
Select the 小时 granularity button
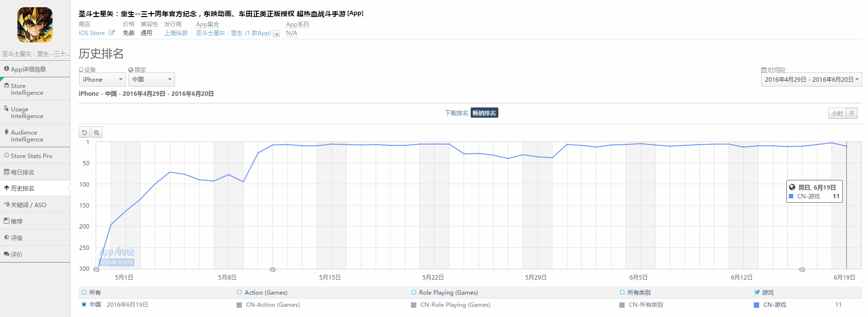(x=837, y=113)
